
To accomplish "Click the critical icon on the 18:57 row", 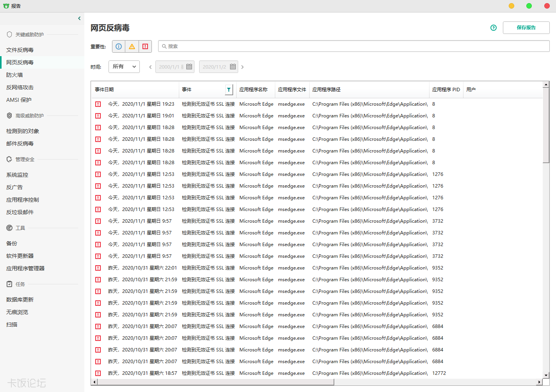I will click(x=98, y=373).
